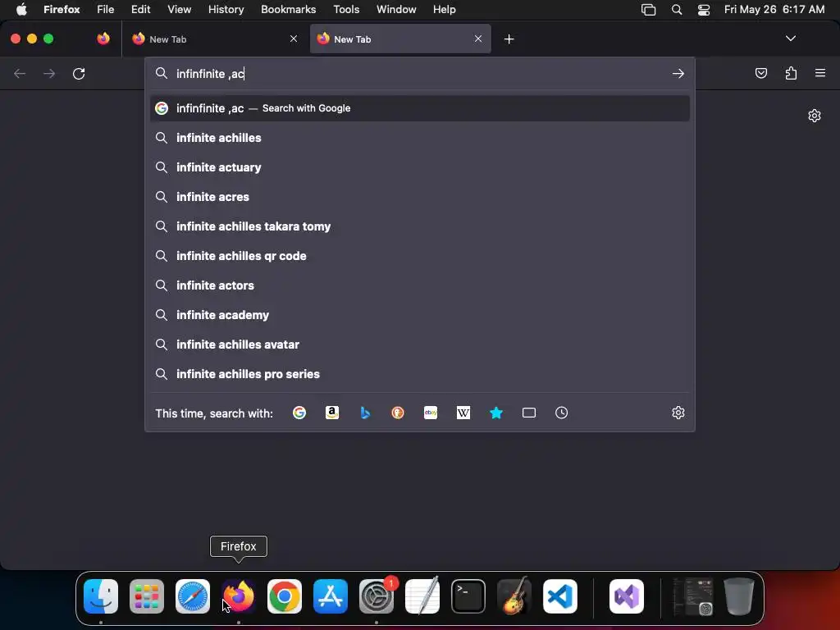Open the Tools menu
840x630 pixels.
pos(346,10)
